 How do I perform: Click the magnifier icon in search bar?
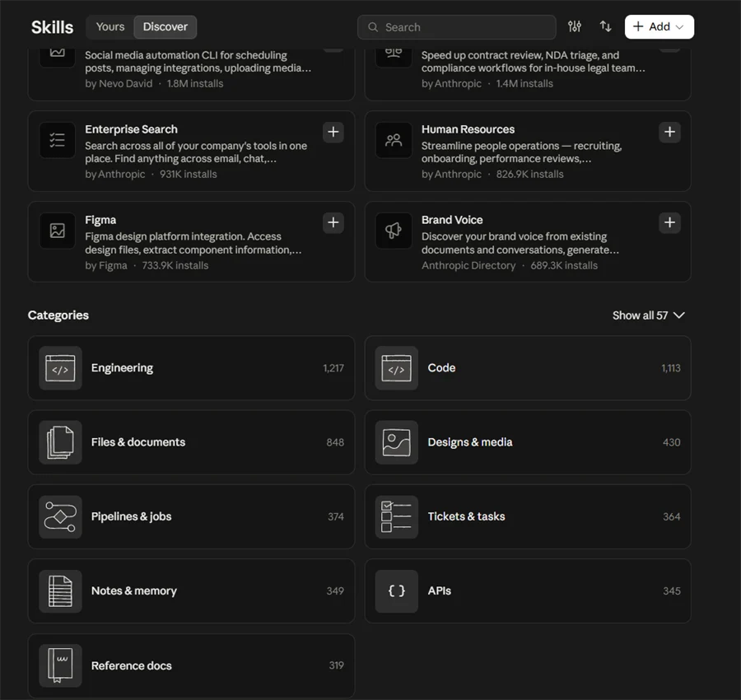[x=373, y=27]
